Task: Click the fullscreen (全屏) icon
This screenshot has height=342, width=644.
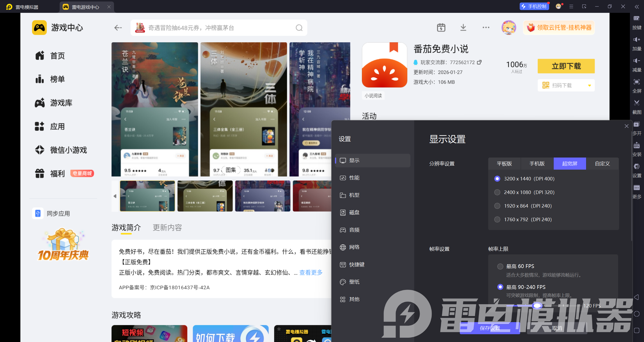Action: (636, 82)
